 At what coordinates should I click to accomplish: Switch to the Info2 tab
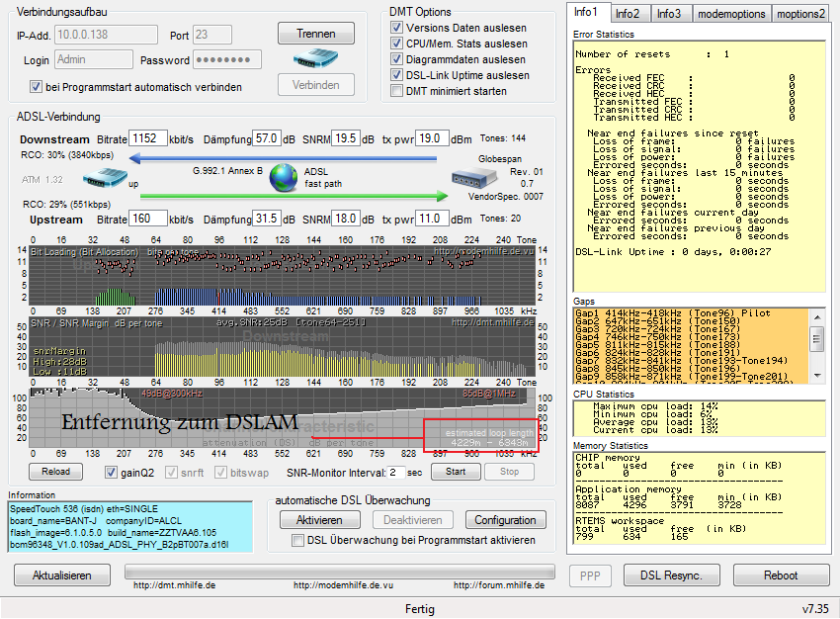click(628, 13)
